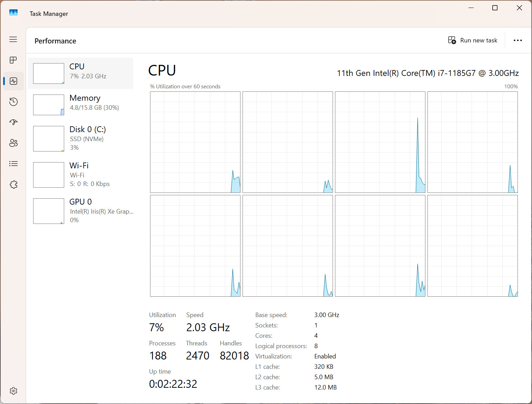Minimize the Task Manager window
532x404 pixels.
pos(471,8)
